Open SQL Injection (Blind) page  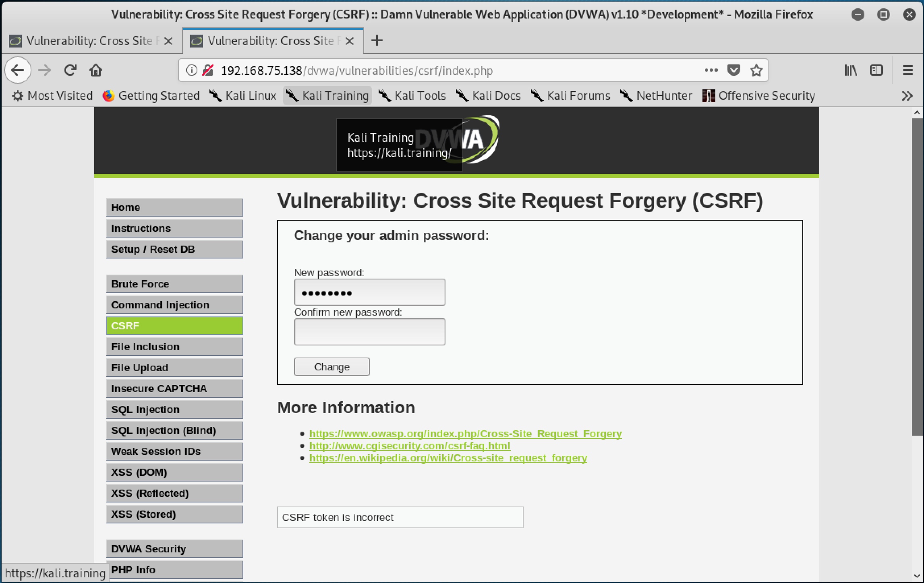click(x=175, y=430)
